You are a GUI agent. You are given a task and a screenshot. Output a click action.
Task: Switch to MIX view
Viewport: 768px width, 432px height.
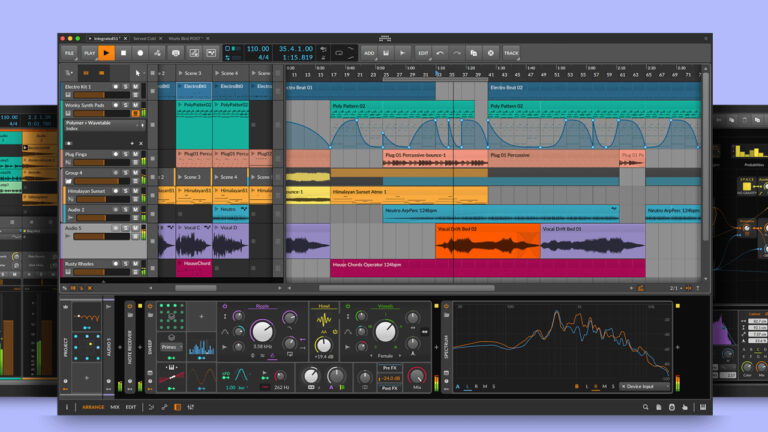pos(115,407)
